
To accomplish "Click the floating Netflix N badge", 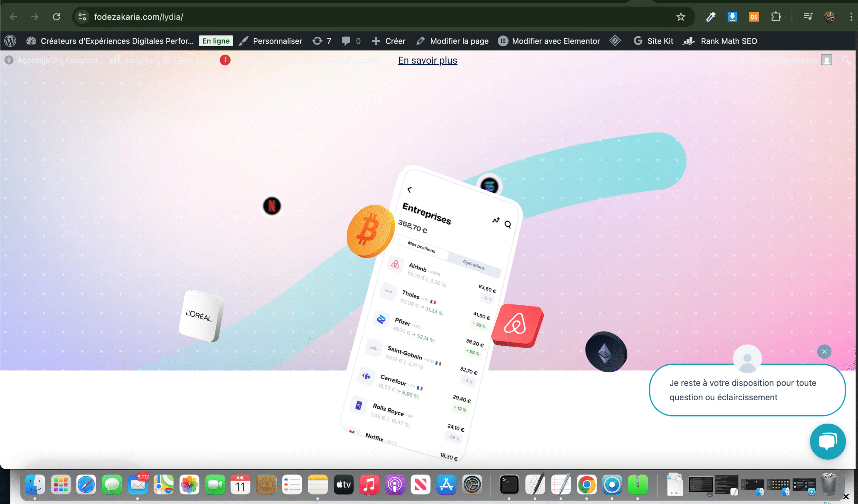I will (272, 206).
